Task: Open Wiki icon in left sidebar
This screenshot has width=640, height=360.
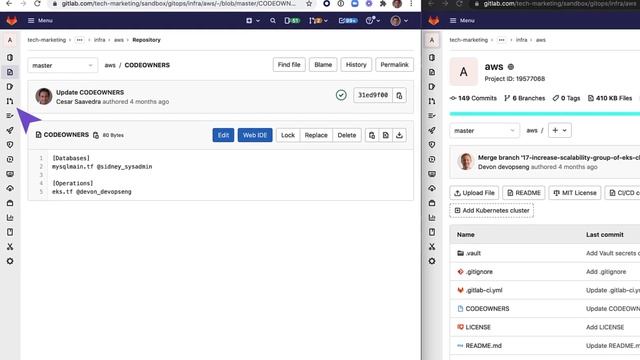Action: pyautogui.click(x=10, y=232)
